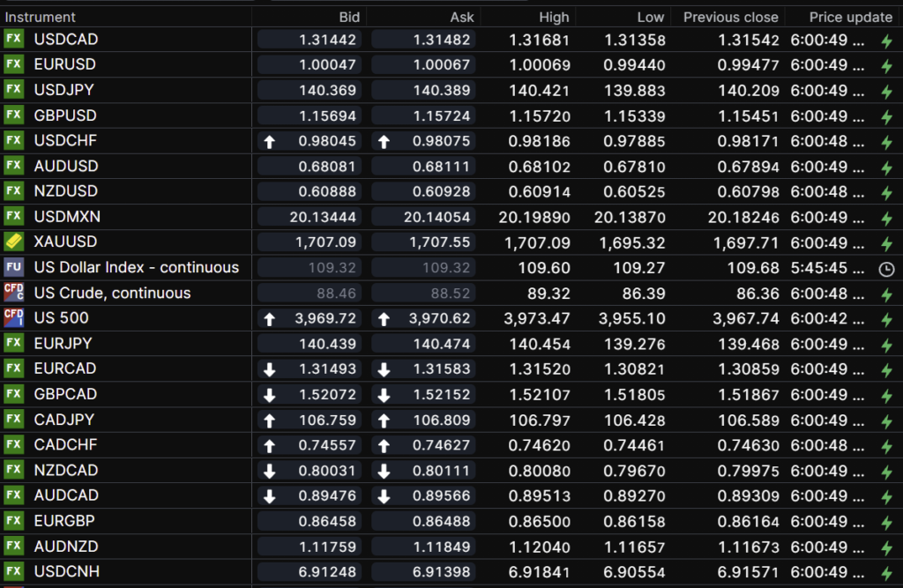Click the GBPUSD ask price 1.15724
Screen dimensions: 903x588
[x=423, y=115]
